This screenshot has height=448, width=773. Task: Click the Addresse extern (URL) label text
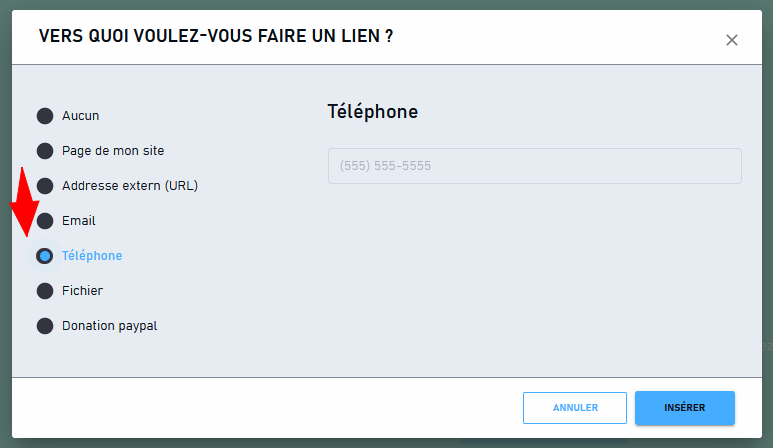130,186
